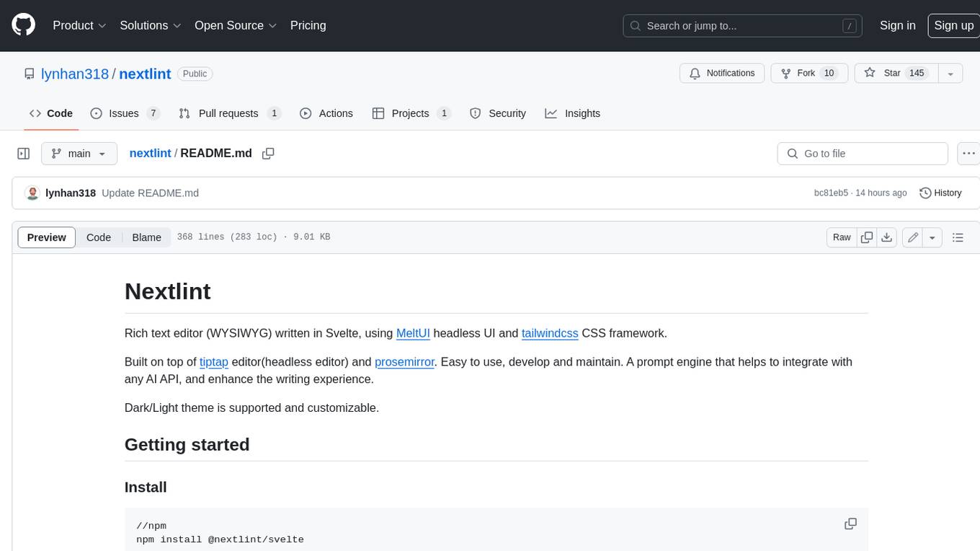Copy raw file contents
980x551 pixels.
click(x=867, y=237)
